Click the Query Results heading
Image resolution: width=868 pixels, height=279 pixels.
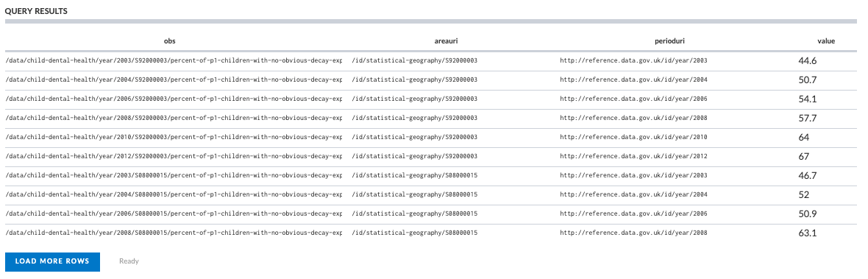pos(36,11)
